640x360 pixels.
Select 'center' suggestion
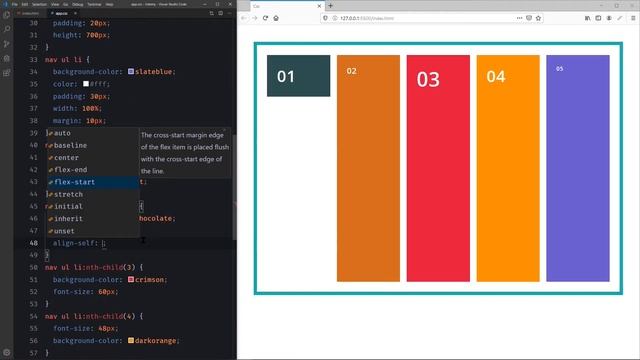(93, 158)
